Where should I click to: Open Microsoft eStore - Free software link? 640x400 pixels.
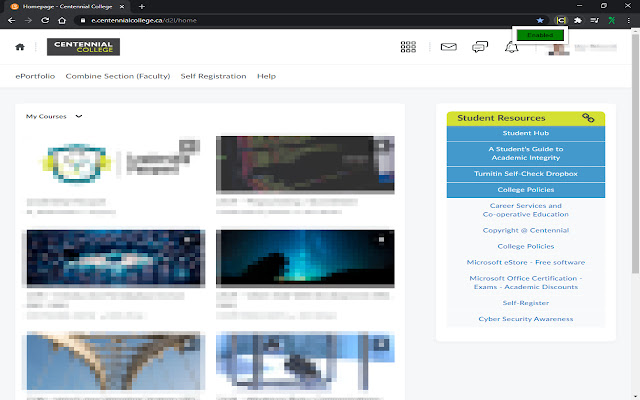[526, 262]
